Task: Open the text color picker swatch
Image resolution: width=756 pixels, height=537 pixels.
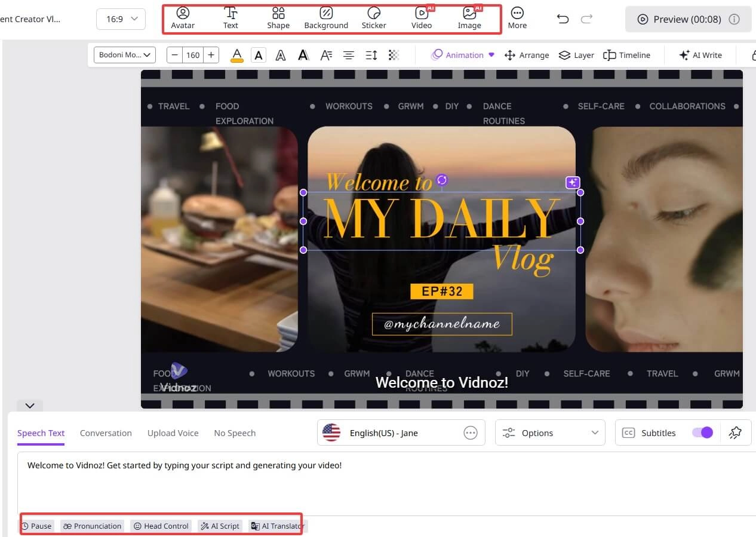Action: coord(237,55)
